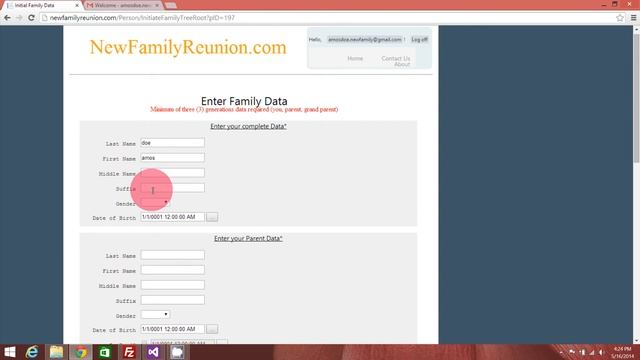Open the About menu link
Viewport: 640px width, 360px height.
point(402,64)
